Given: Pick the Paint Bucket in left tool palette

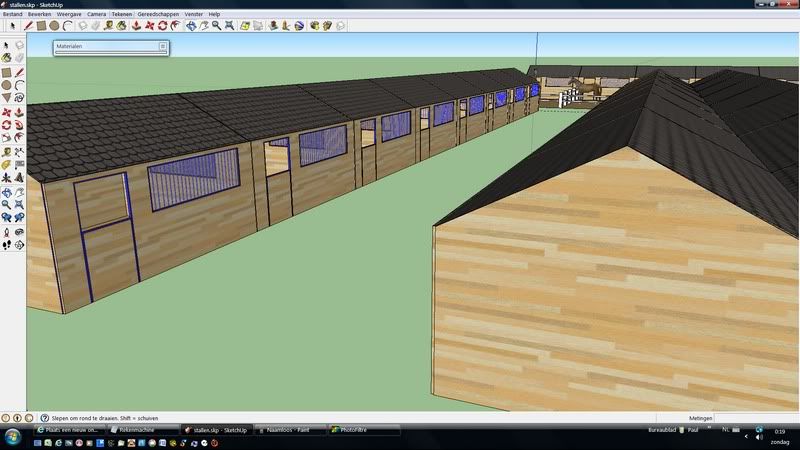Looking at the screenshot, I should point(7,58).
